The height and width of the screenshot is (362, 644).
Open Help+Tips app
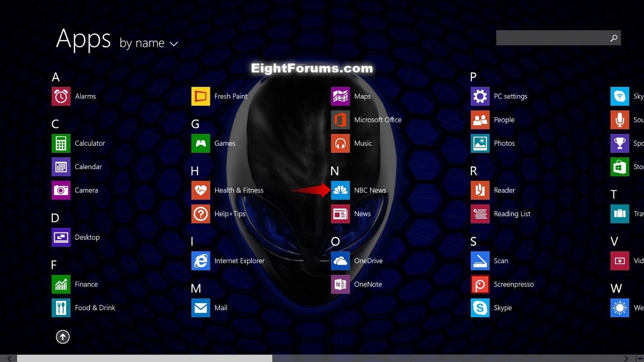pyautogui.click(x=200, y=214)
